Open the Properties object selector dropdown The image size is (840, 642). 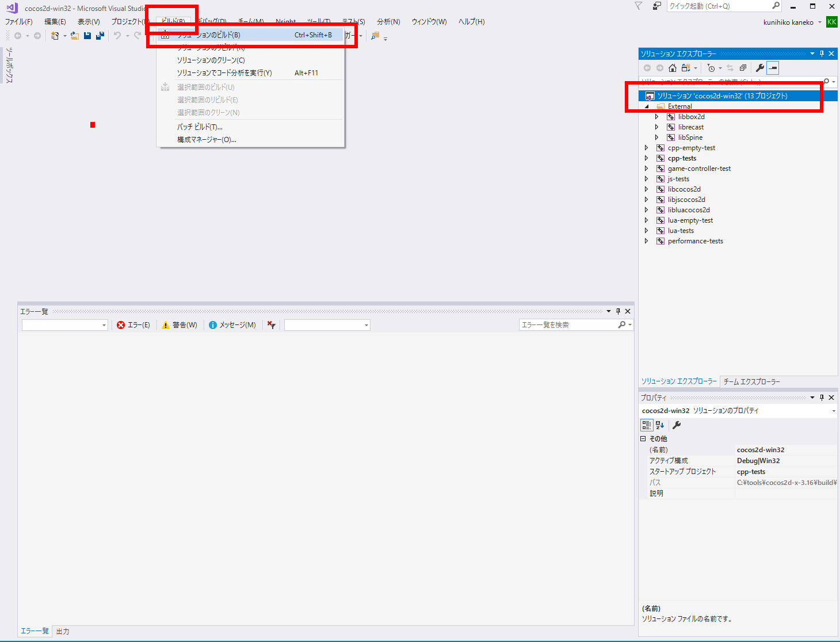834,411
